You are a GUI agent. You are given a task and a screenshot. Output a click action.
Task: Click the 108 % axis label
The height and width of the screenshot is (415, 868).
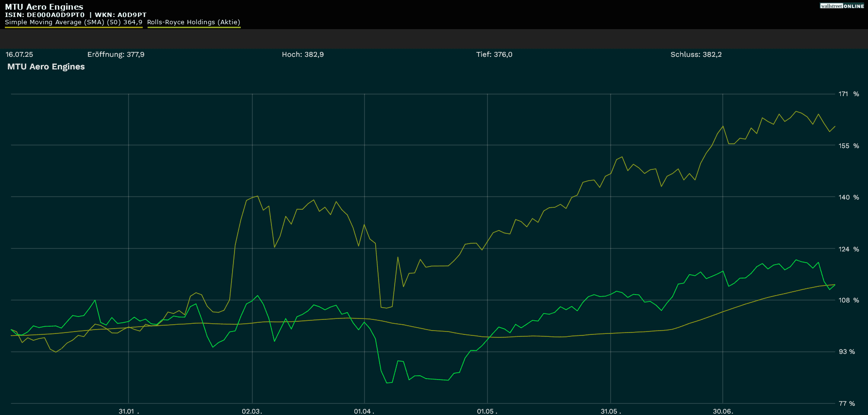tap(849, 300)
